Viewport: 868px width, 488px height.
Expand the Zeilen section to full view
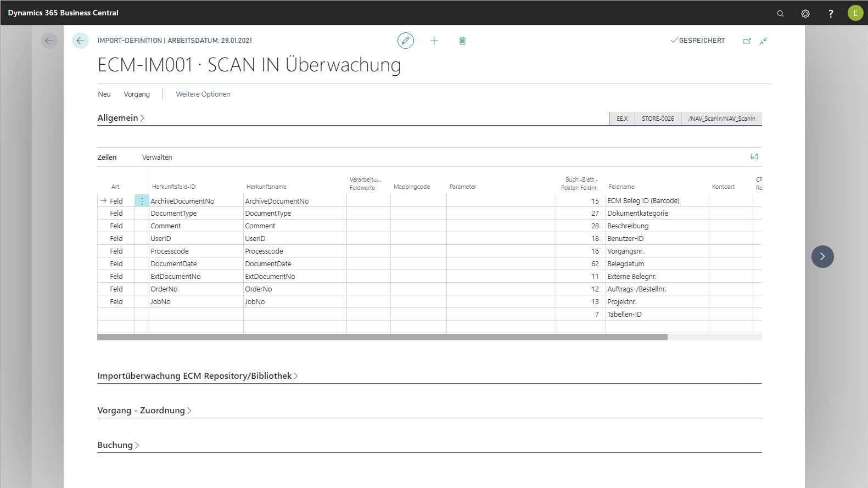[754, 157]
